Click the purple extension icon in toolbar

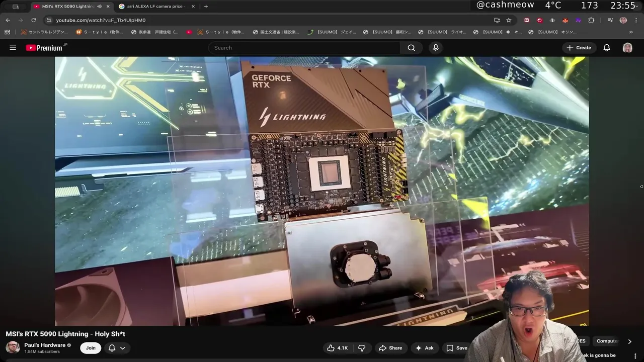(578, 20)
